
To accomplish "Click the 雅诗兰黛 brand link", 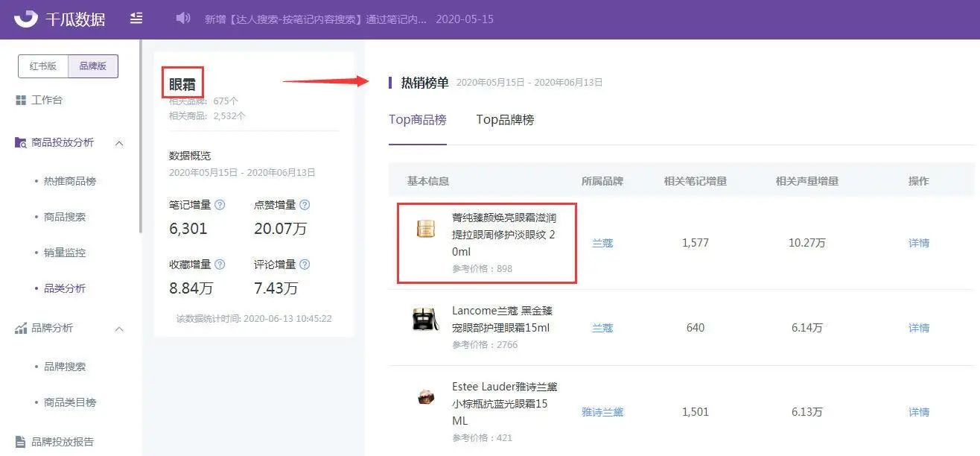I will click(x=602, y=412).
